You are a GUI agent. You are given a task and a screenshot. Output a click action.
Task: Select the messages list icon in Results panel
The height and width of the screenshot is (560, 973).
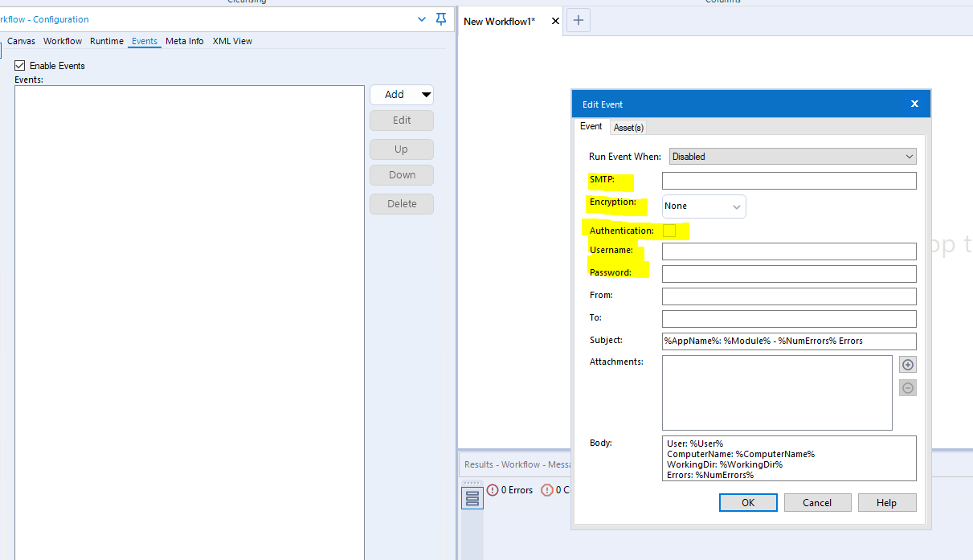(472, 497)
